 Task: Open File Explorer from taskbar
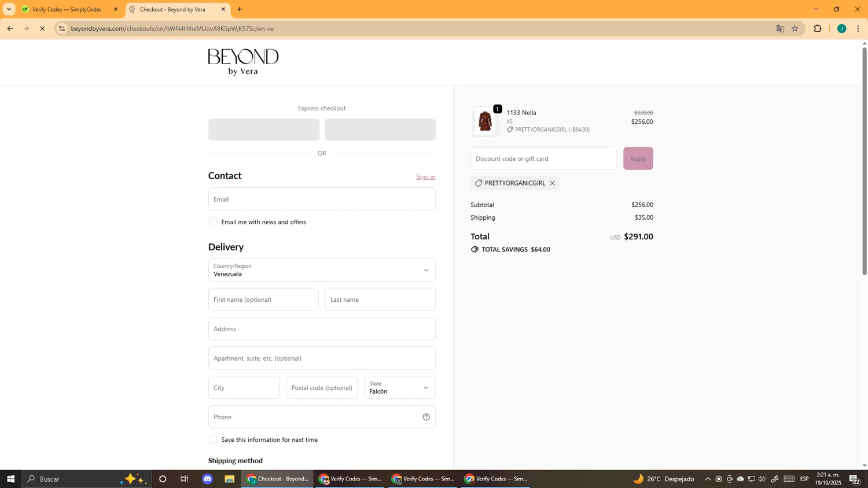pyautogui.click(x=230, y=479)
